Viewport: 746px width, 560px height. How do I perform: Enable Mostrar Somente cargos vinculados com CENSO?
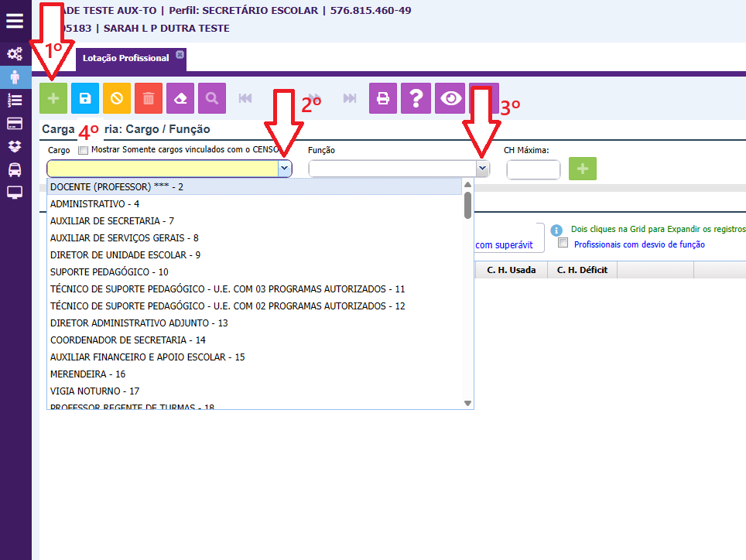point(84,150)
